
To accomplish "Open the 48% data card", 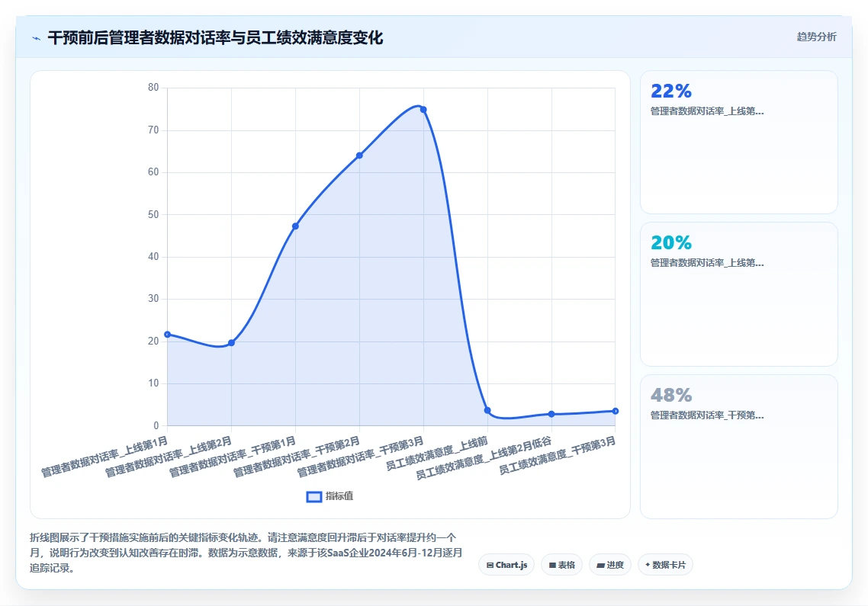I will (x=738, y=447).
